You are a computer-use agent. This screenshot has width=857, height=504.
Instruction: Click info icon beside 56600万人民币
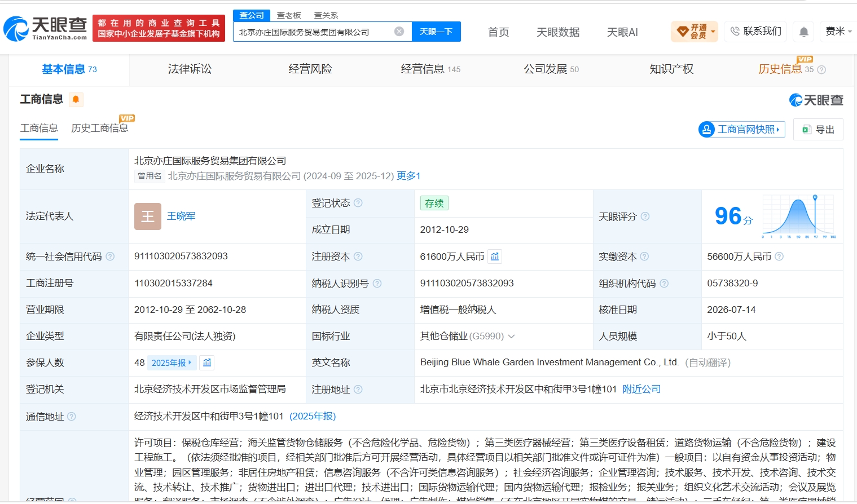pos(779,257)
